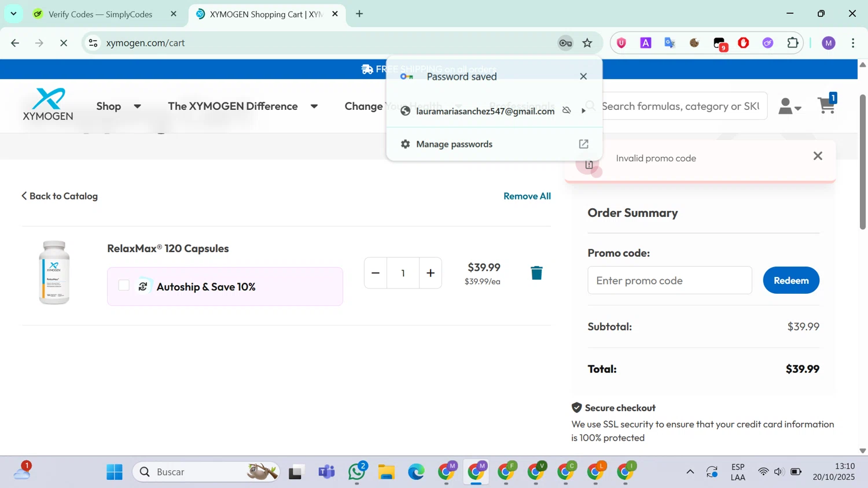Screen dimensions: 868x488
Task: Open the purple round extension icon
Action: (768, 43)
